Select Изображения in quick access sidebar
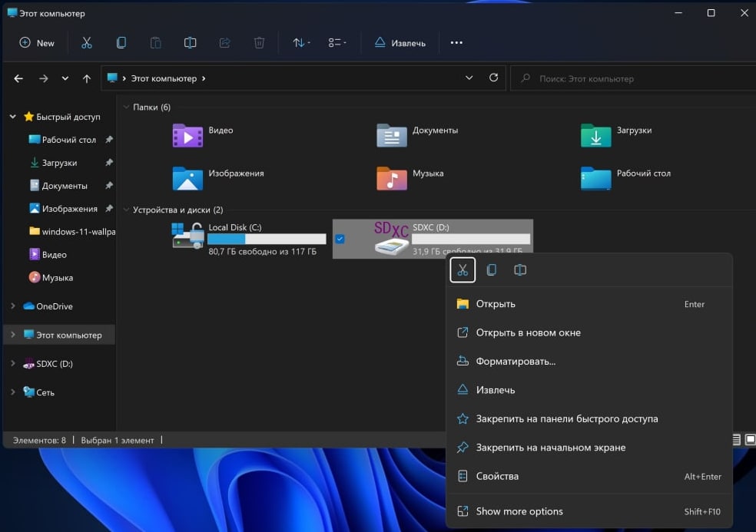 [x=69, y=209]
